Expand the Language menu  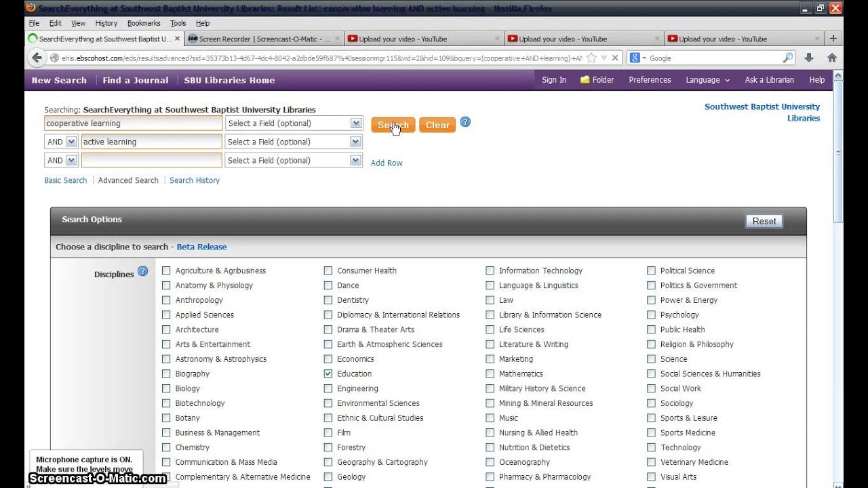(x=707, y=80)
